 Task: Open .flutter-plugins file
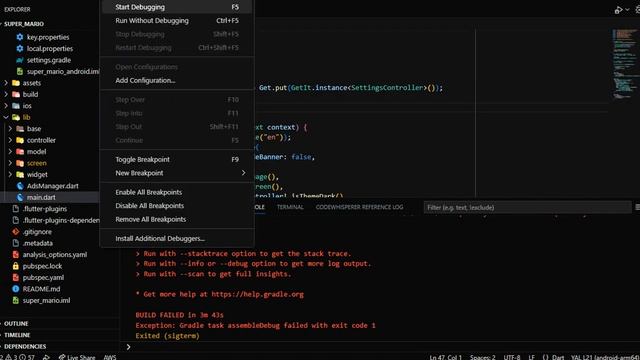tap(45, 209)
